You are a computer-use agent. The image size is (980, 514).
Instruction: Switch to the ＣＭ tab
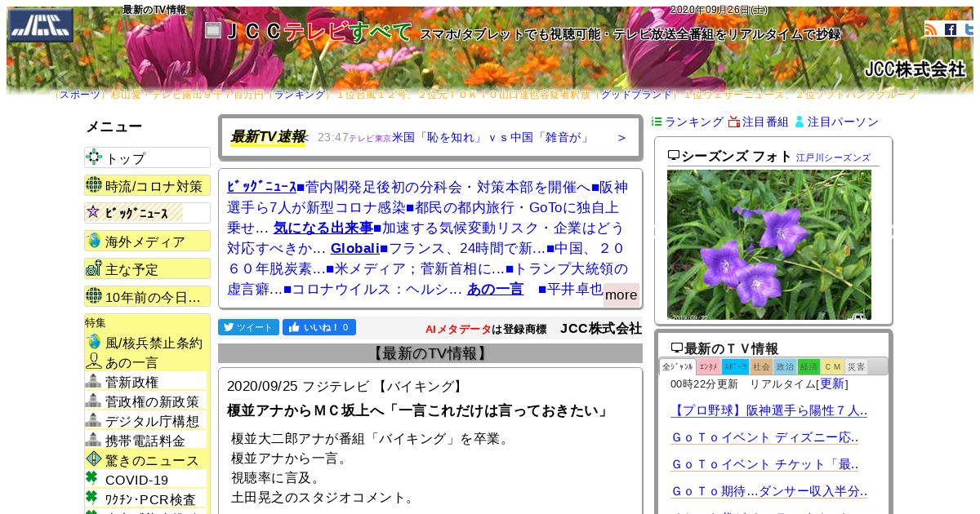click(832, 367)
